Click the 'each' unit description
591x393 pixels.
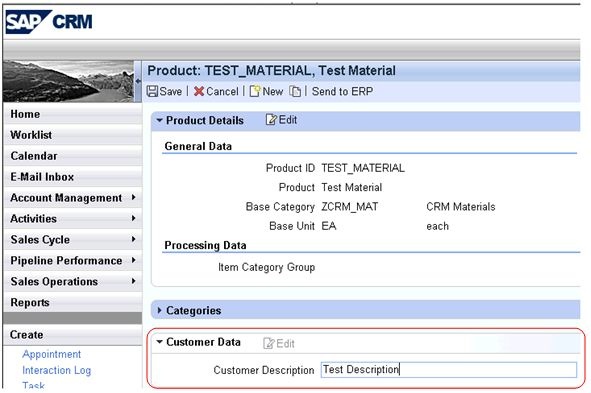pos(437,226)
